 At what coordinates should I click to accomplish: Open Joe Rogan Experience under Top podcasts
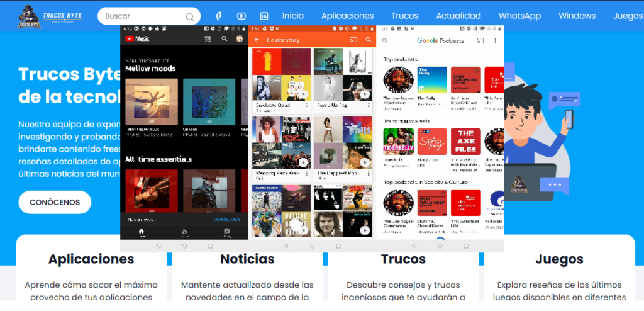point(398,80)
